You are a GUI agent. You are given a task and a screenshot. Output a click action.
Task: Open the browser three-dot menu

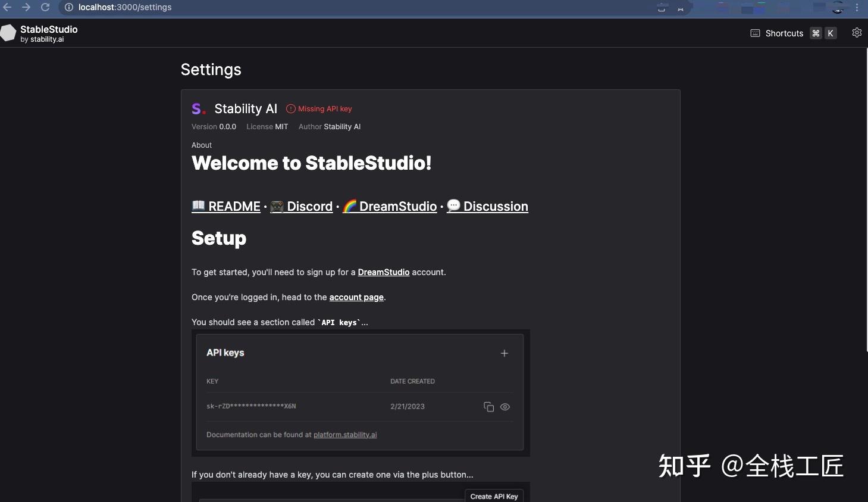[x=857, y=7]
